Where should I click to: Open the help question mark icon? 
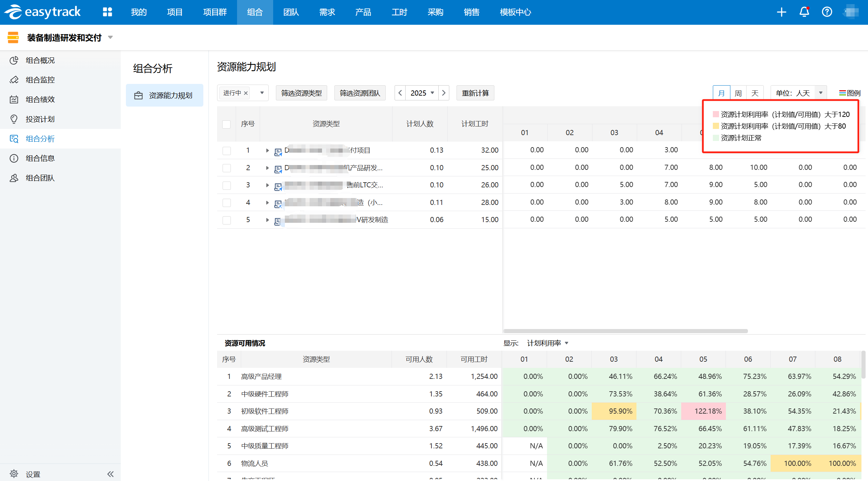[x=827, y=12]
